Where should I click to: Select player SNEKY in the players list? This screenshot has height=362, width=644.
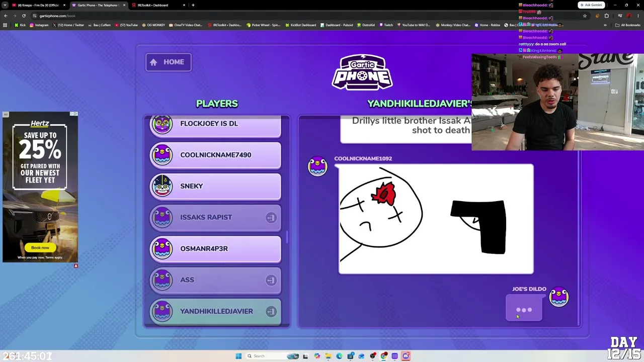pos(215,186)
